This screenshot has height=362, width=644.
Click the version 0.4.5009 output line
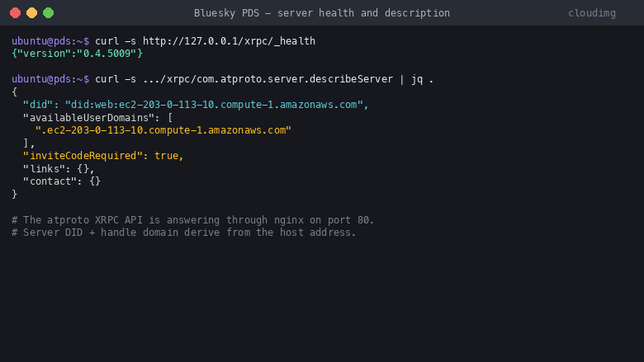tap(78, 54)
